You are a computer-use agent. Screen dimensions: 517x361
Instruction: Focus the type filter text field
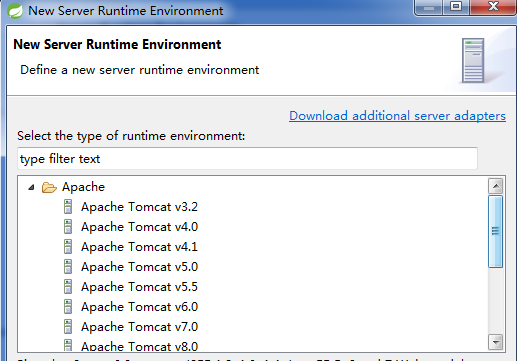[x=247, y=159]
